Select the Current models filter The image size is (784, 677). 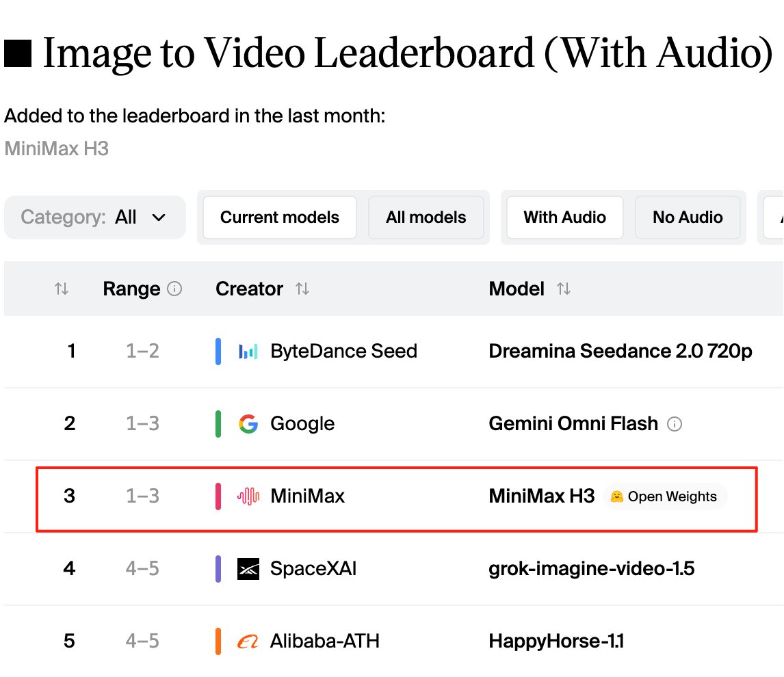tap(280, 217)
